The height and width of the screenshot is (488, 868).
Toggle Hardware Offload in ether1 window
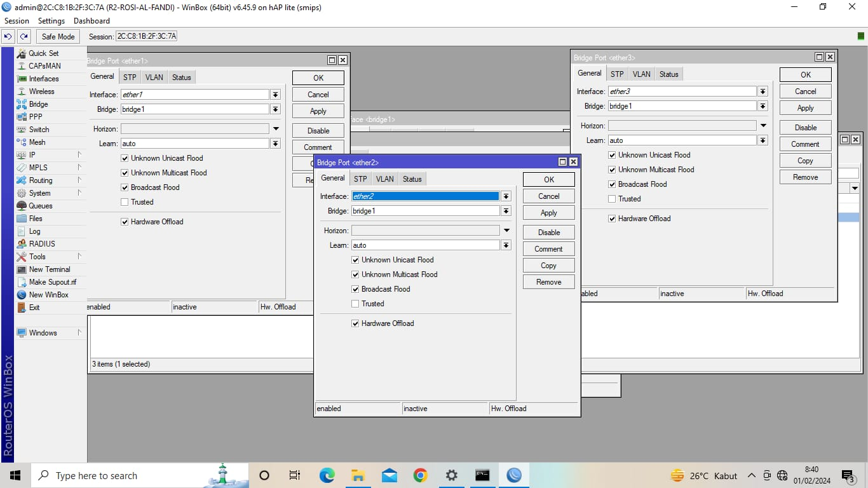click(x=125, y=222)
